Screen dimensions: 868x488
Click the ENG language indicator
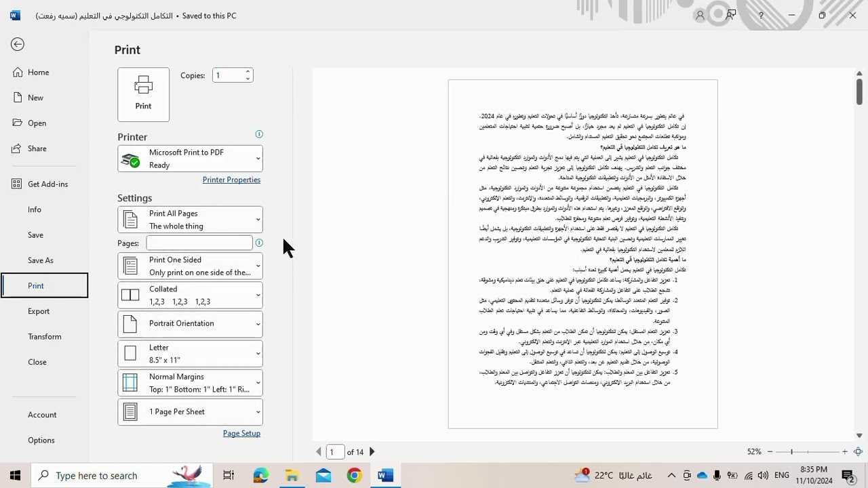(x=781, y=476)
